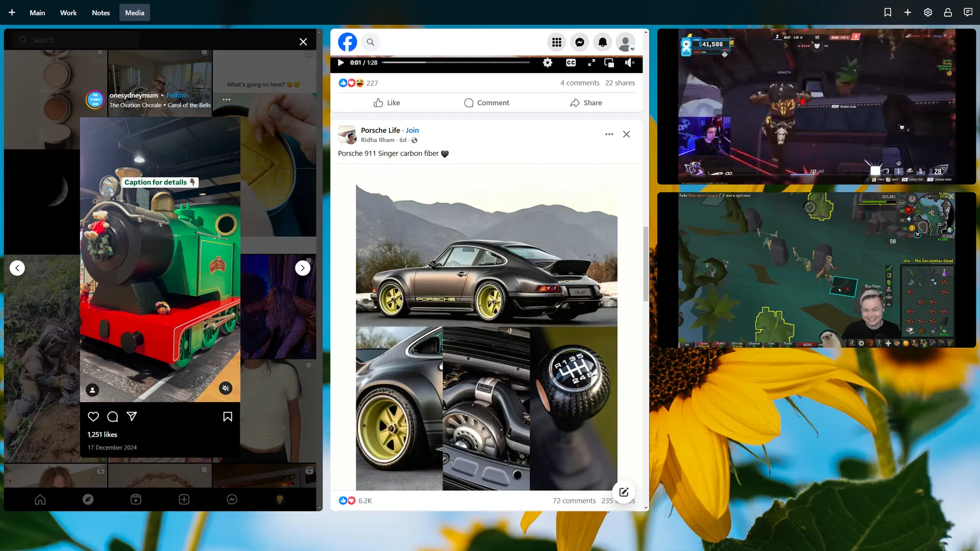Hide the Porsche Life post
The height and width of the screenshot is (551, 980).
click(626, 134)
